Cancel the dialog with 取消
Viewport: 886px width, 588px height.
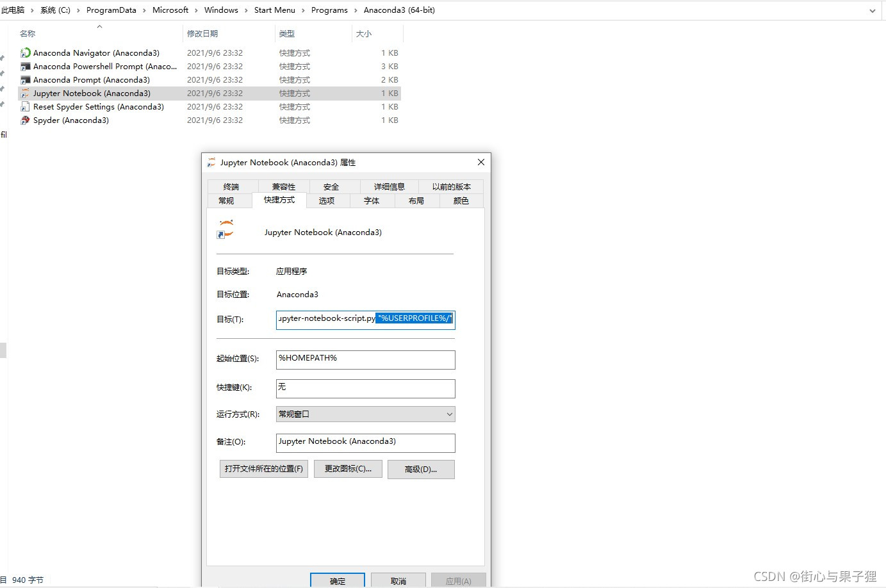pyautogui.click(x=398, y=580)
